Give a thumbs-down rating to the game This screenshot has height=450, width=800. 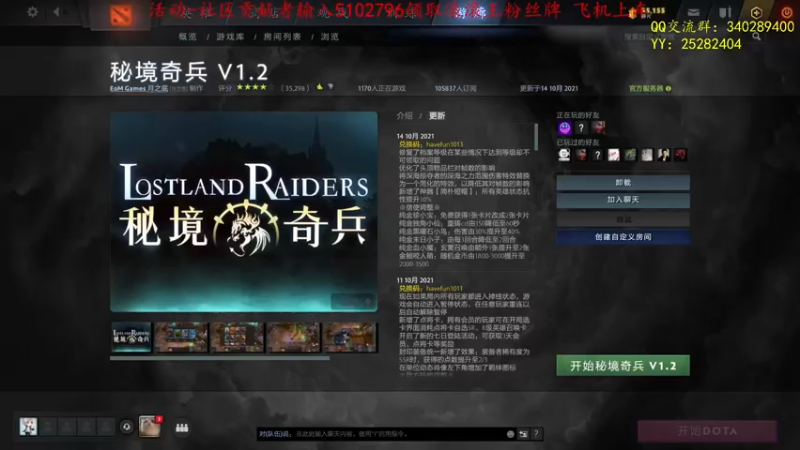331,87
